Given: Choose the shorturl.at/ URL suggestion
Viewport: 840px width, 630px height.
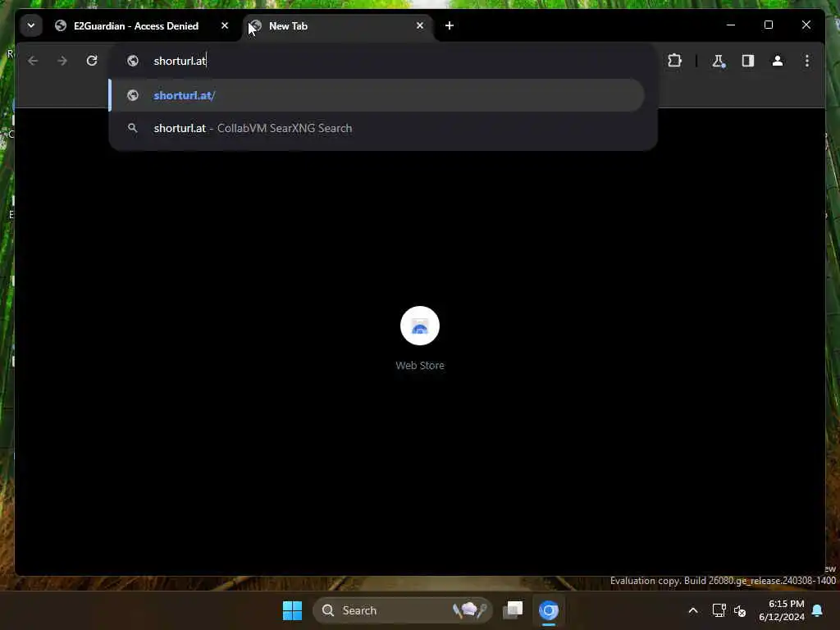Looking at the screenshot, I should click(377, 95).
